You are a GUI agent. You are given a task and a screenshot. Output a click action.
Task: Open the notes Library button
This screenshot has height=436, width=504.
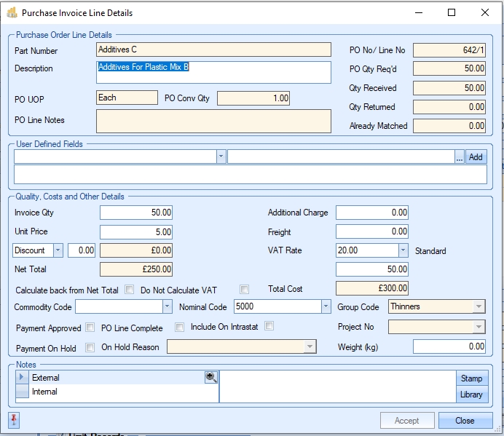pos(471,395)
